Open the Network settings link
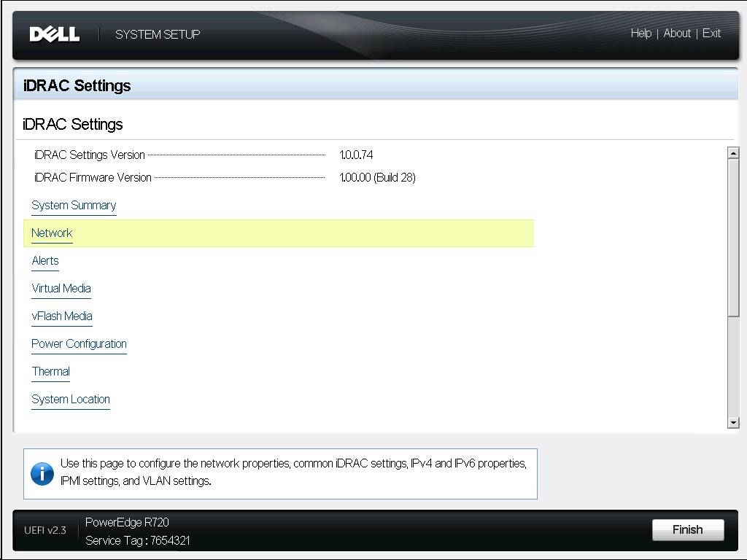Screen dimensions: 747x560 (52, 233)
